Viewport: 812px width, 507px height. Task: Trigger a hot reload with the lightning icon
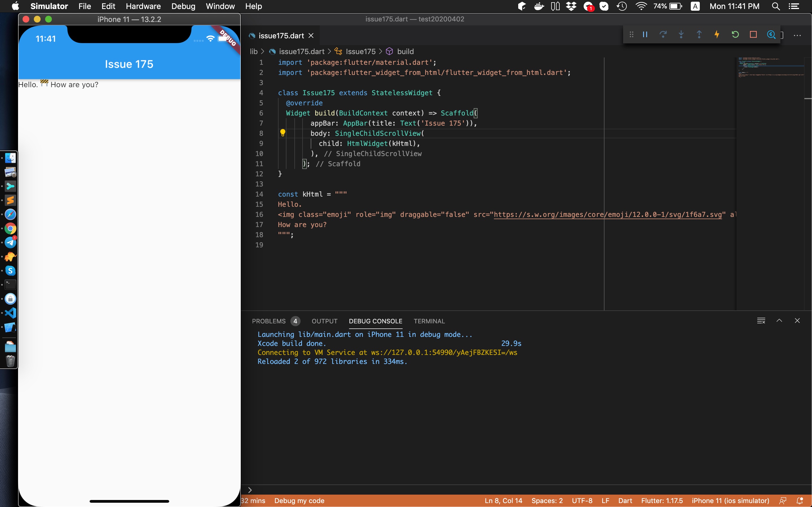pyautogui.click(x=716, y=35)
